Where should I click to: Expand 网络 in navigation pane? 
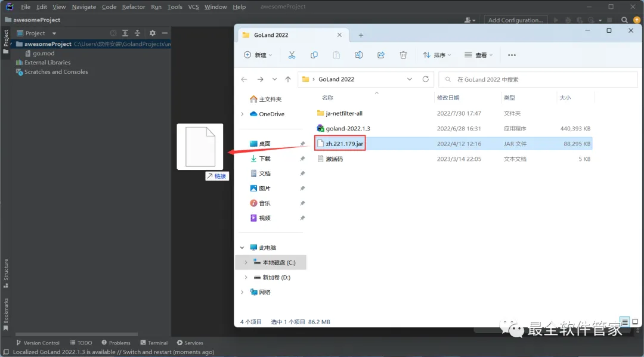click(x=242, y=292)
